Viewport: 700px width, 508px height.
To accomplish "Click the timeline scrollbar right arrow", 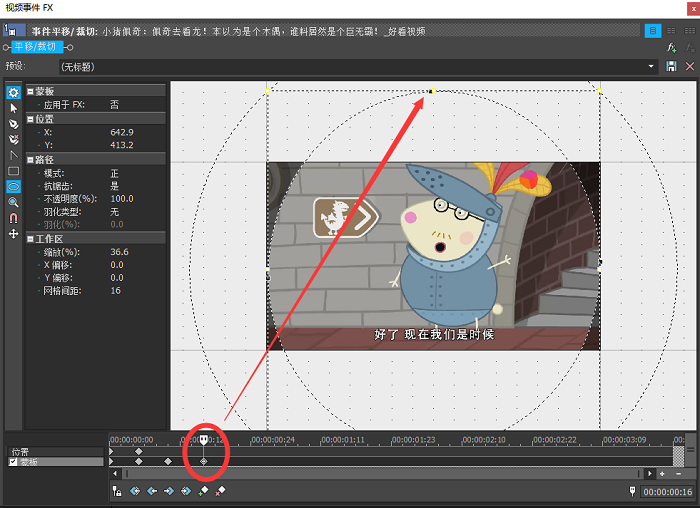I will click(649, 474).
